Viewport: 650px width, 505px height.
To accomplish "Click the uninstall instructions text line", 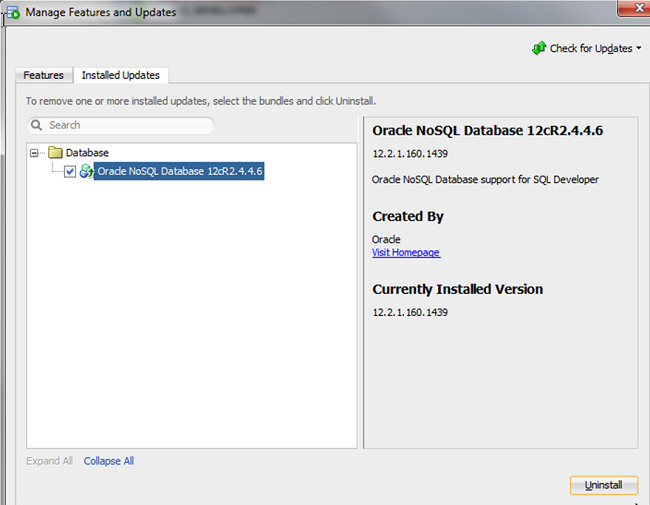I will [x=201, y=101].
